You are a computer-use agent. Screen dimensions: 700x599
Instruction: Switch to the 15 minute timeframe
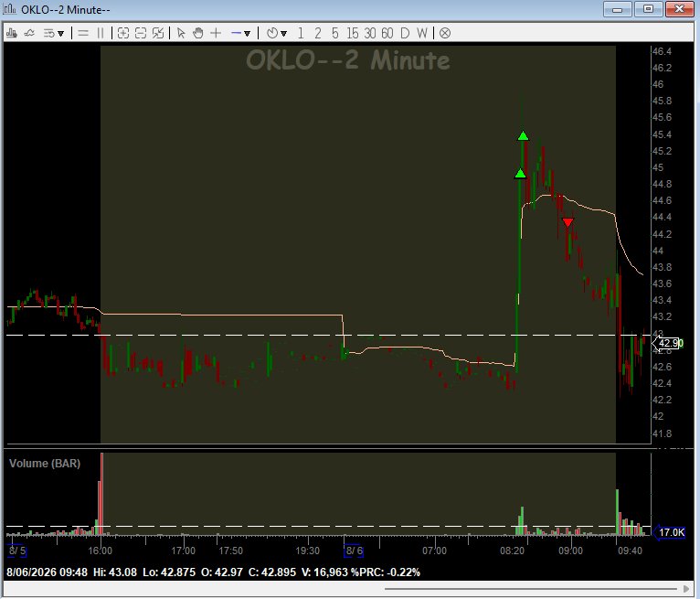tap(353, 33)
